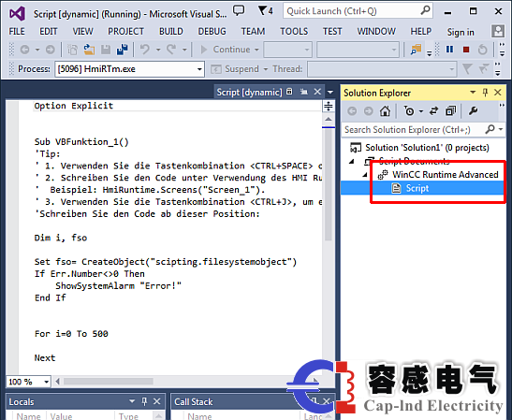Screen dimensions: 512x420
Task: Click the Open File toolbar icon
Action: pos(89,50)
